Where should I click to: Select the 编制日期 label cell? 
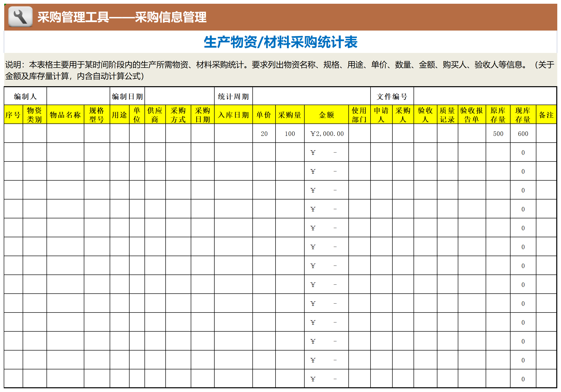point(127,96)
